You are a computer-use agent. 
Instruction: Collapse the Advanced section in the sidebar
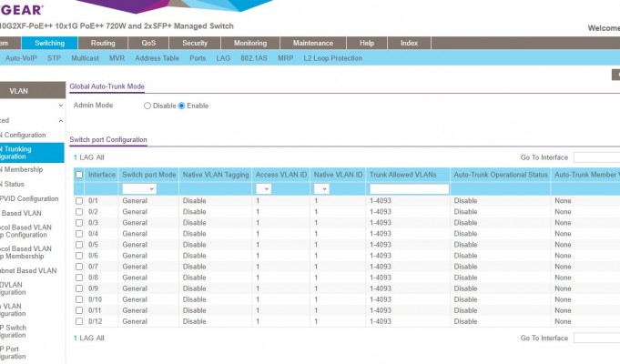click(61, 120)
